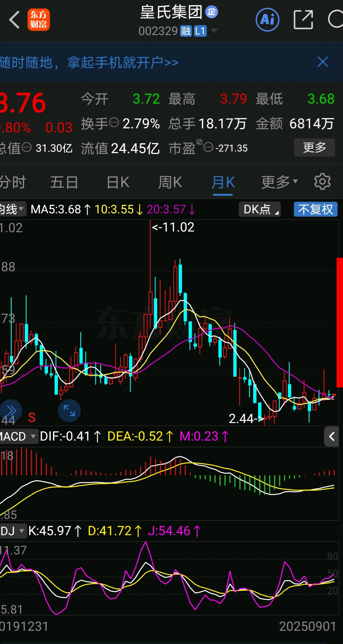Screen dimensions: 343x644
Task: Tap the MA 20:3.57 value label
Action: click(x=171, y=209)
